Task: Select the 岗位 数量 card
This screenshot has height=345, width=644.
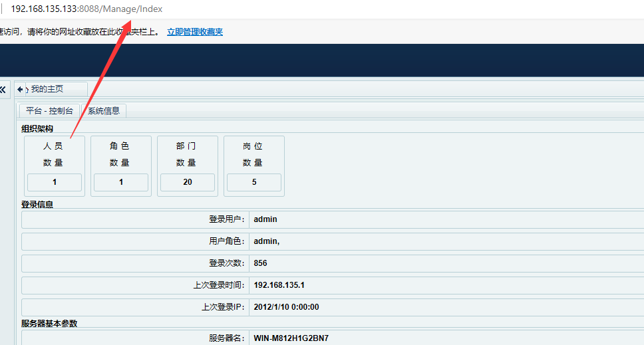Action: point(253,154)
